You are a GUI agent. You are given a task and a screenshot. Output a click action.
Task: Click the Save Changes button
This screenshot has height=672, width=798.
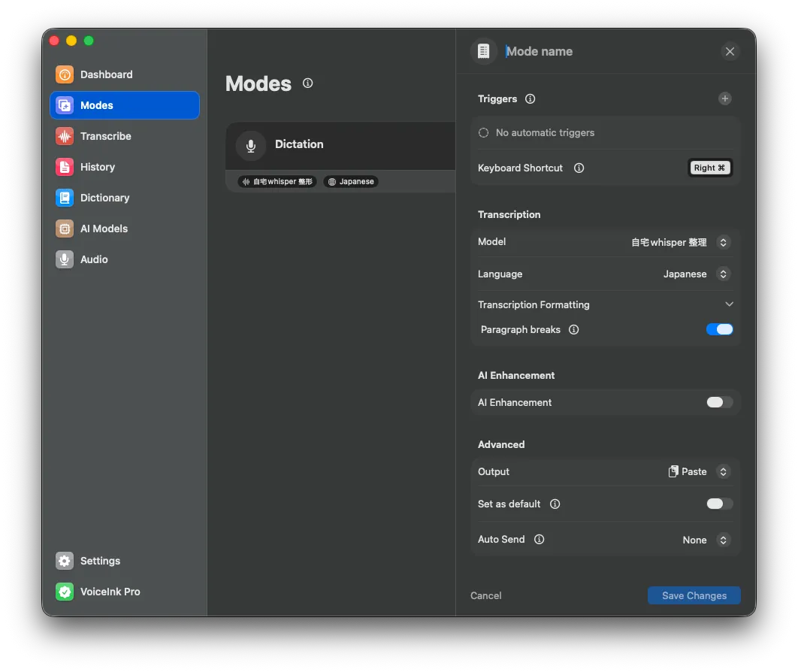[694, 595]
